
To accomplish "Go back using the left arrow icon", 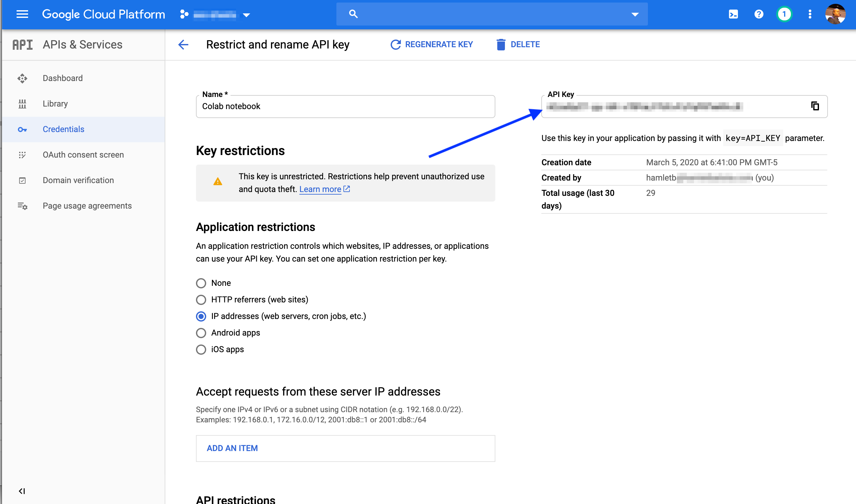I will tap(183, 44).
